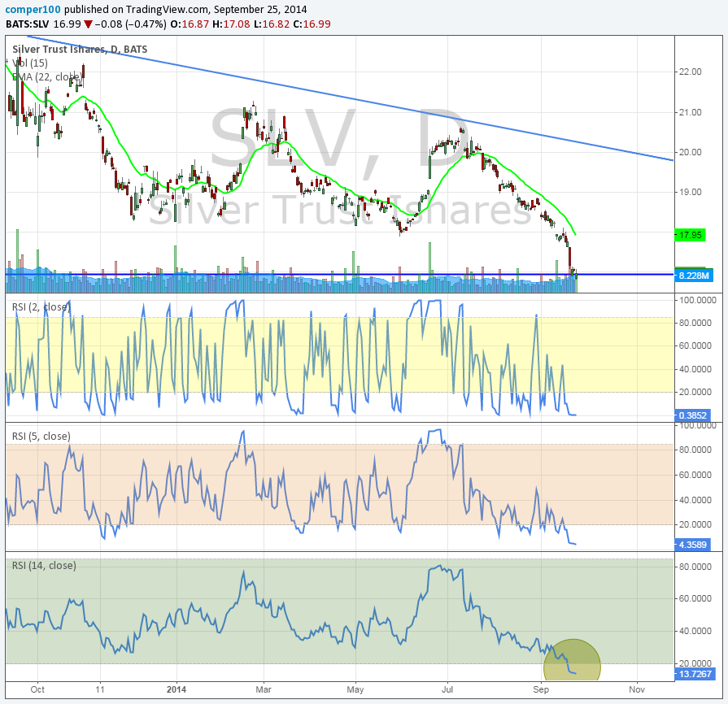
Task: Click the 2014 label on time axis
Action: (177, 688)
